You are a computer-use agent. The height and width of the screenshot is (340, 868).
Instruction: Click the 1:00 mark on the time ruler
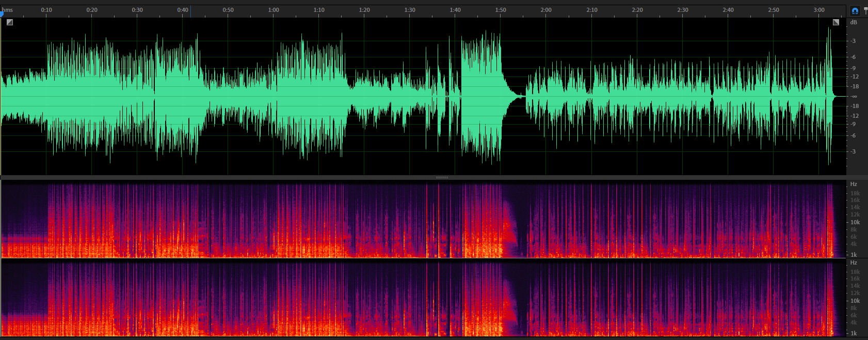274,10
